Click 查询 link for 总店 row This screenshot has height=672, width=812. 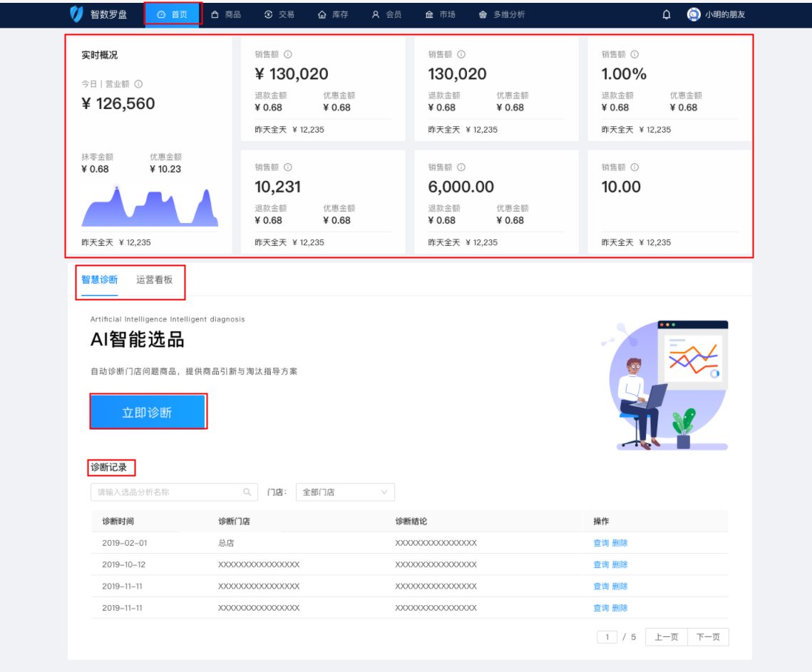(x=601, y=543)
